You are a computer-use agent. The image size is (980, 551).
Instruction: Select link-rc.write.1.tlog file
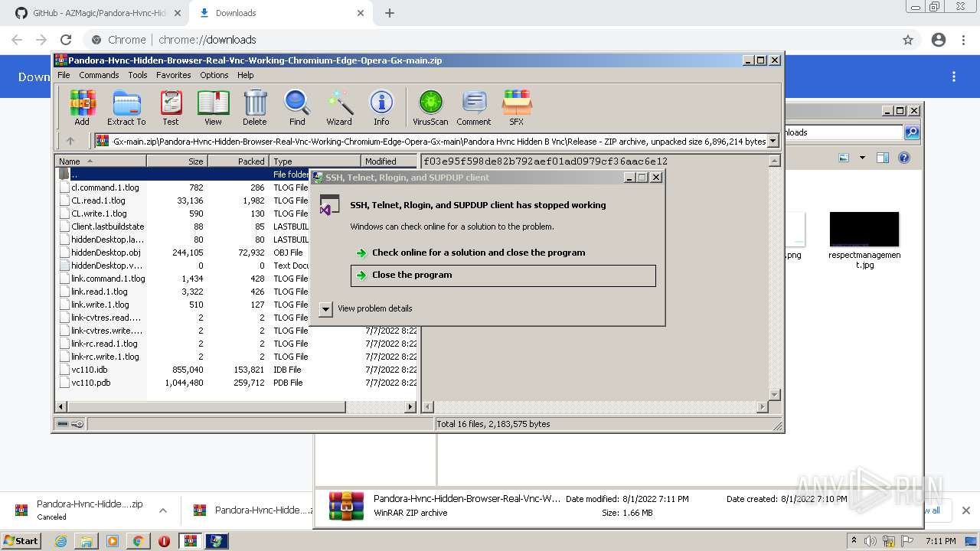(105, 357)
